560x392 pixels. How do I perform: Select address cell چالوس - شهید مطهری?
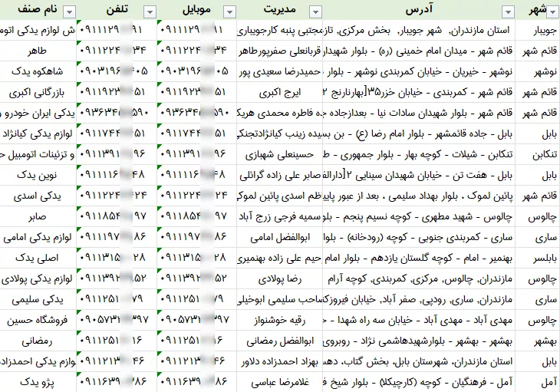(419, 216)
